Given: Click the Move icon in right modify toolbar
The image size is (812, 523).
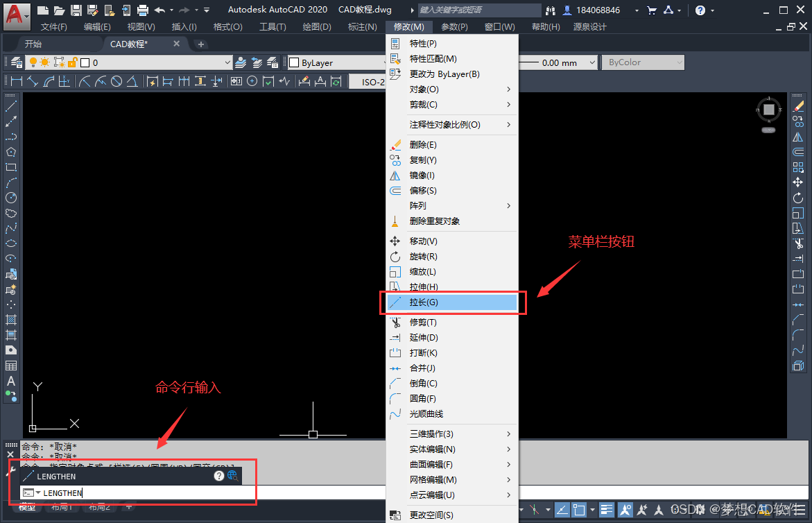Looking at the screenshot, I should click(x=798, y=182).
